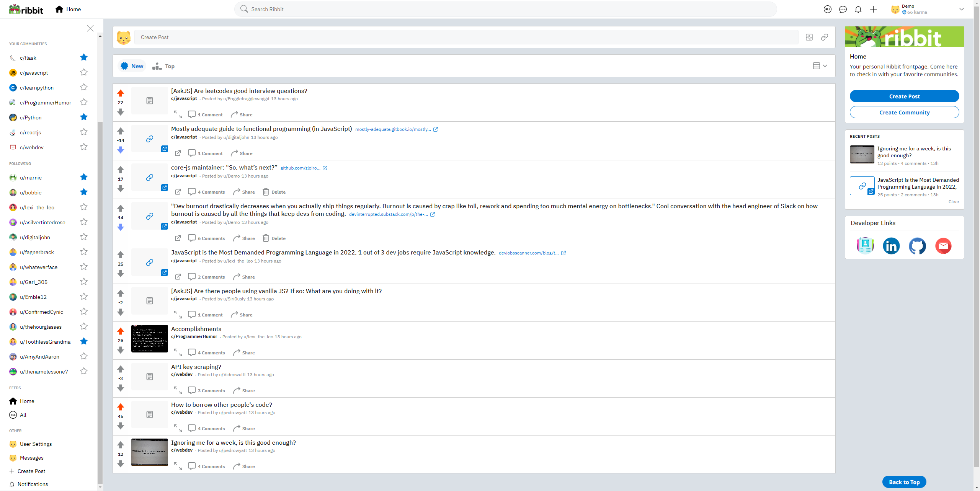Upvote the JavaScript Most Demanded post

[121, 254]
